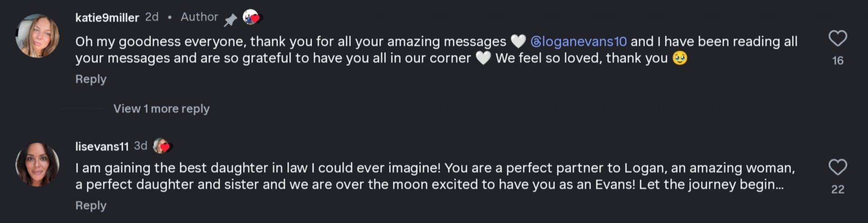Click the katie9miller username

pos(107,18)
